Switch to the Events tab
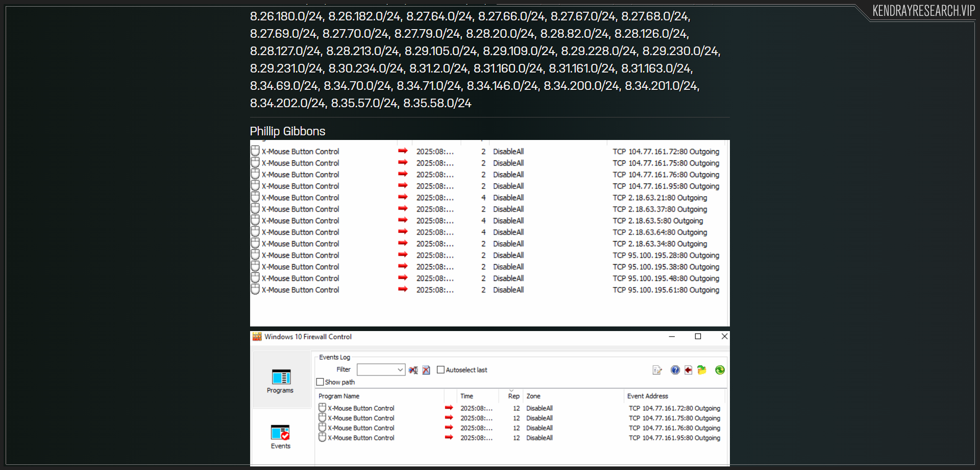The height and width of the screenshot is (470, 980). (281, 437)
